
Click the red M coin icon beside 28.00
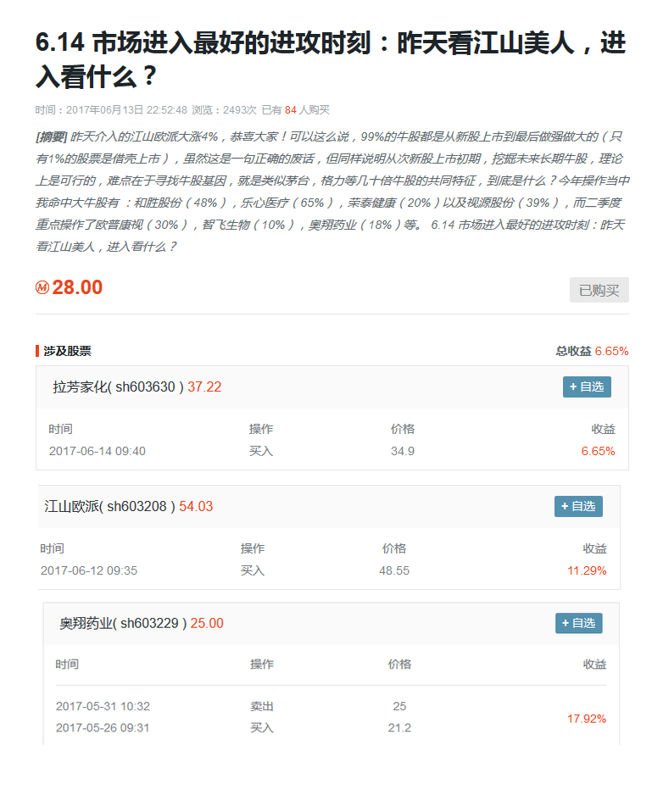(42, 288)
